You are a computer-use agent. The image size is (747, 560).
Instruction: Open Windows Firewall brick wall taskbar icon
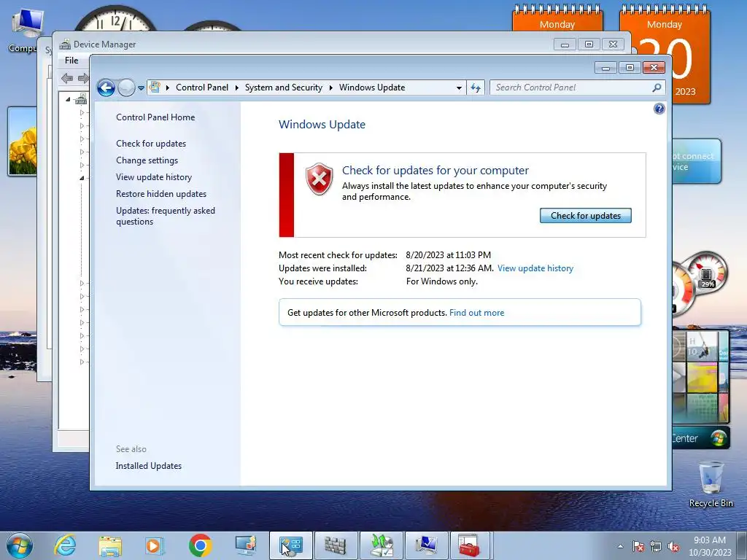tap(336, 545)
